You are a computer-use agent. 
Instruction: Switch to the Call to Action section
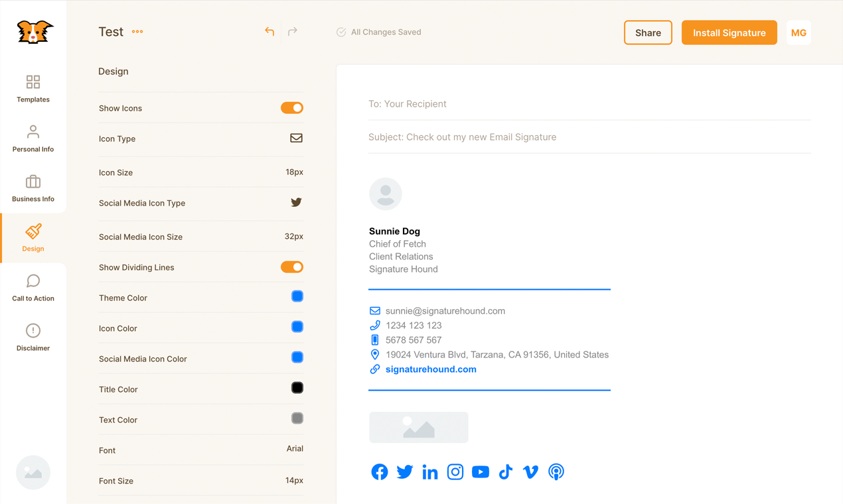click(x=33, y=287)
